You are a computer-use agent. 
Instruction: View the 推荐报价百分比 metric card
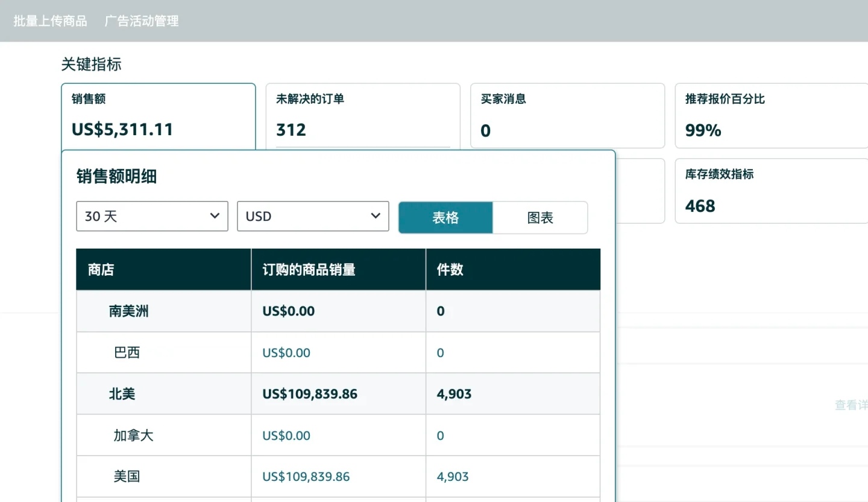[771, 116]
